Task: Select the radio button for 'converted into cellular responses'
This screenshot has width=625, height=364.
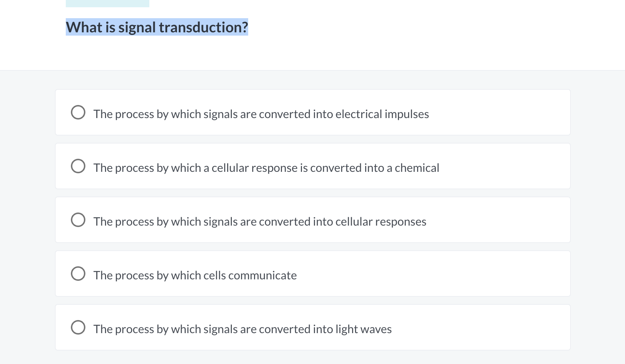Action: pyautogui.click(x=78, y=219)
